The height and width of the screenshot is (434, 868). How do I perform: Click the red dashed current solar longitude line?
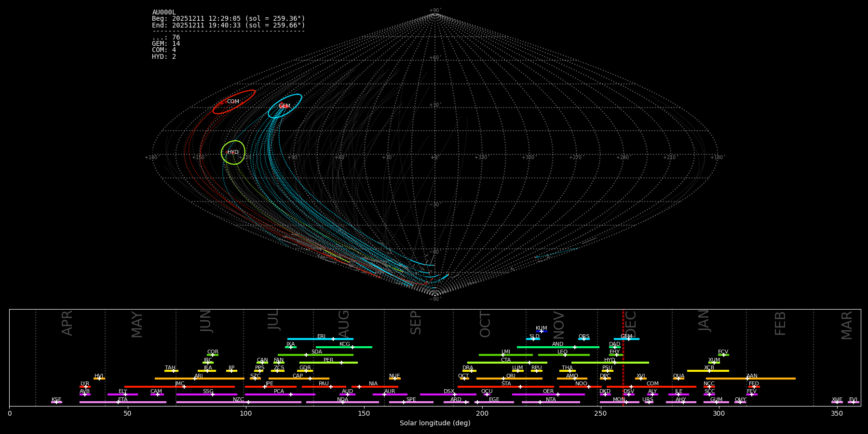coord(623,357)
